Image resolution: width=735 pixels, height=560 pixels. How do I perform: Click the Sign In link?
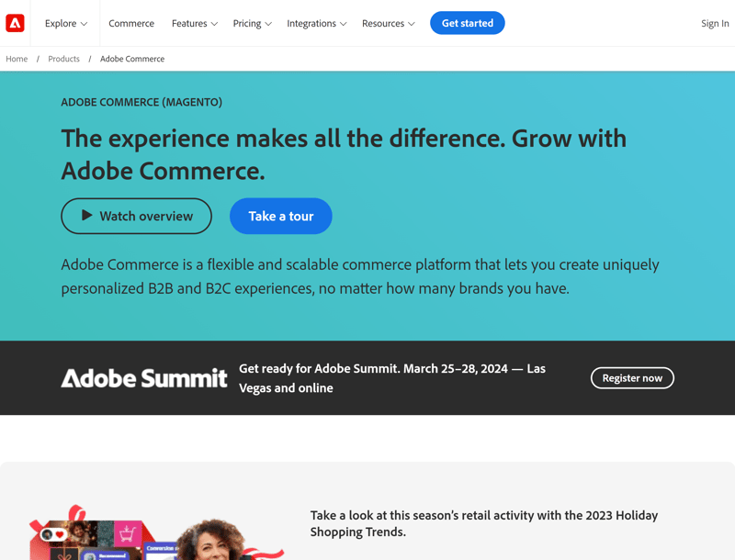(x=715, y=23)
